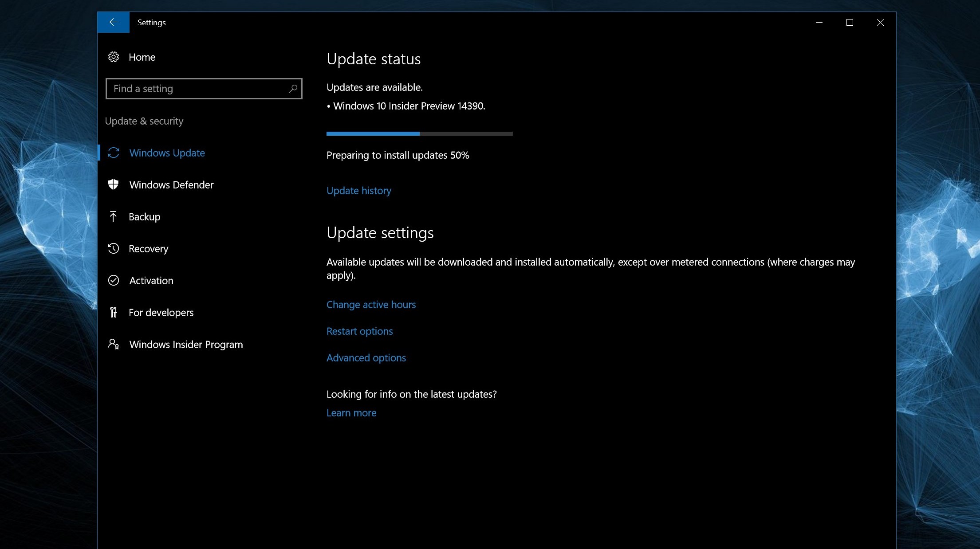Click the For developers tools icon
980x549 pixels.
(114, 312)
